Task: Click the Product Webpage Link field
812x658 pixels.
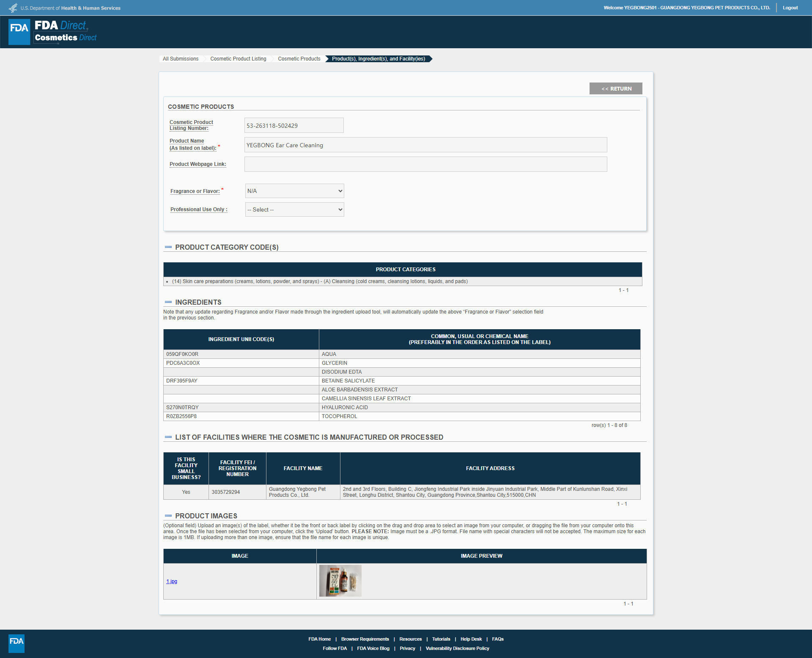Action: click(425, 164)
